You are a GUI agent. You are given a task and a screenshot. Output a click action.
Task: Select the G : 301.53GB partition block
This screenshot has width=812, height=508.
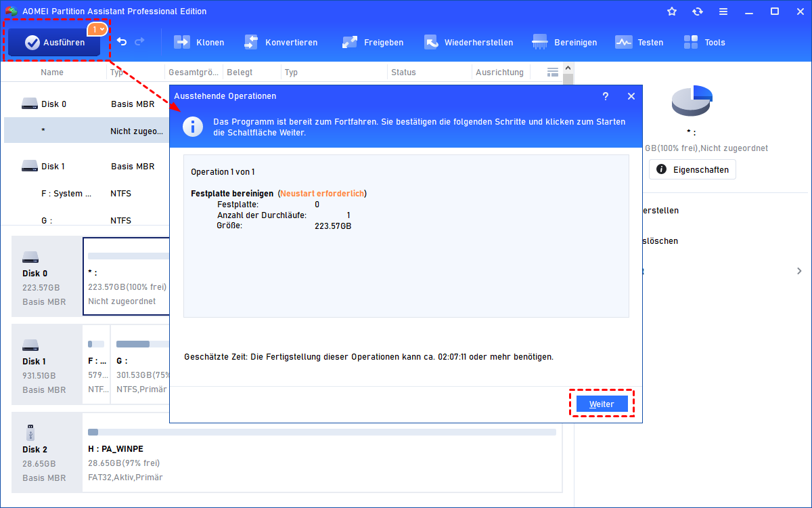pyautogui.click(x=141, y=364)
